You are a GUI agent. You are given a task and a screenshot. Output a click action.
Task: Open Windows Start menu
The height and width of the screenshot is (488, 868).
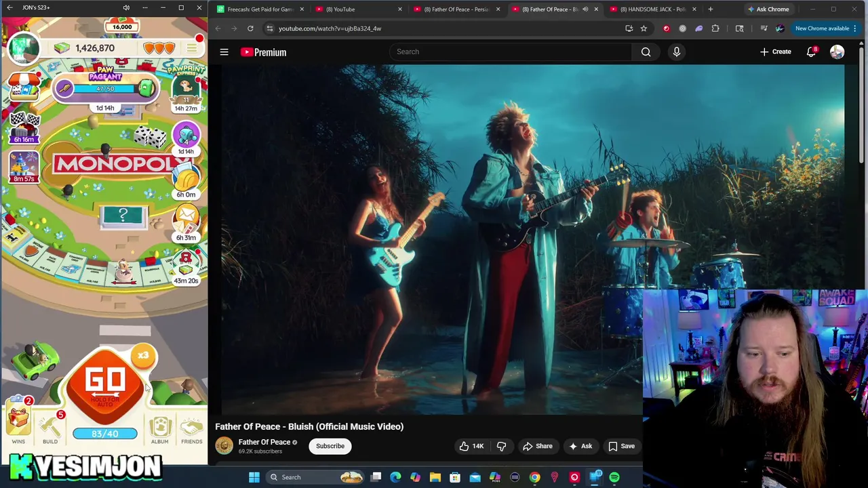tap(254, 477)
